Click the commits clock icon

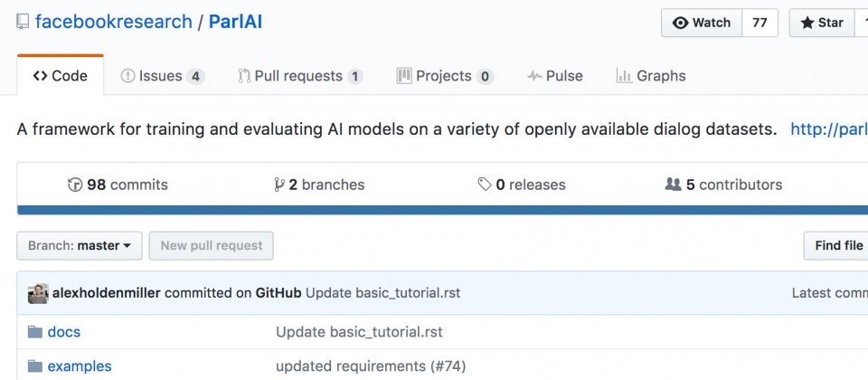point(75,185)
